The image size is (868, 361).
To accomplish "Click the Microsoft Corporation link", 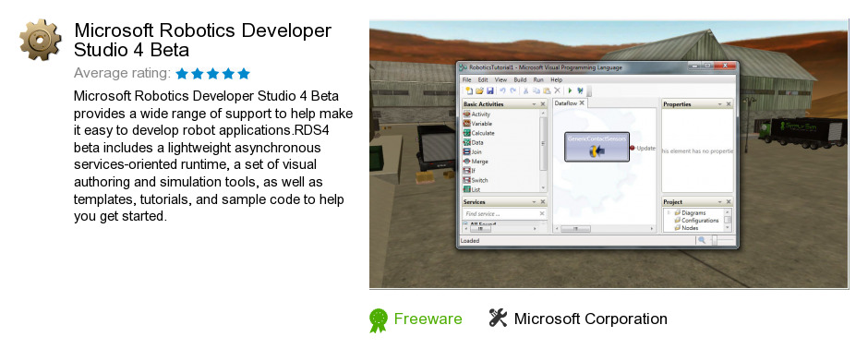I will pyautogui.click(x=591, y=319).
